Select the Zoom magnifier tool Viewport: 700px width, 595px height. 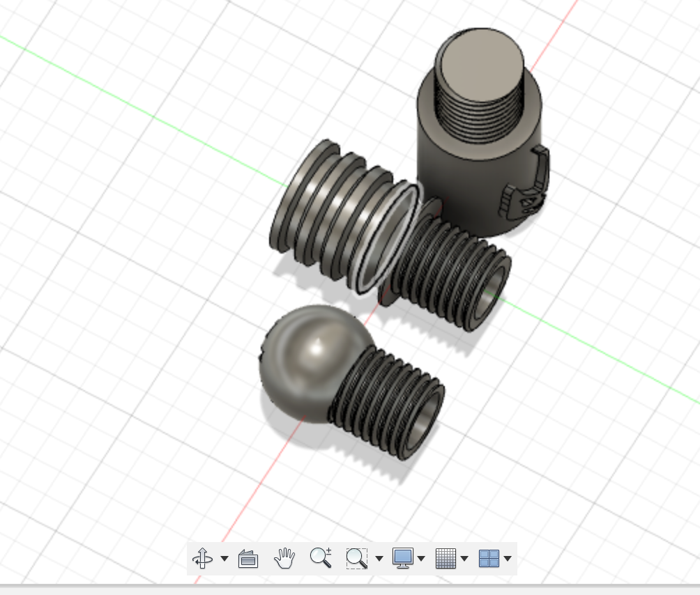pyautogui.click(x=321, y=558)
